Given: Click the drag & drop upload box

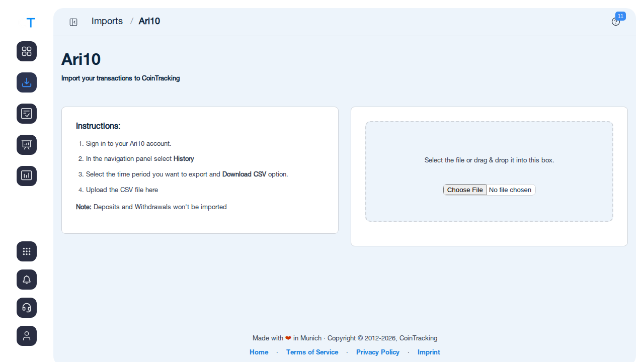Looking at the screenshot, I should (489, 171).
